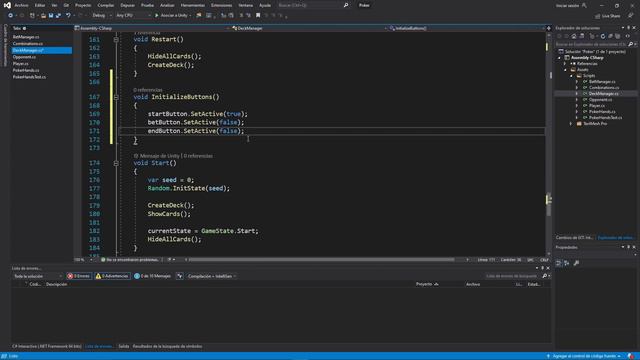
Task: Click the Visual Studio logo icon
Action: 7,5
